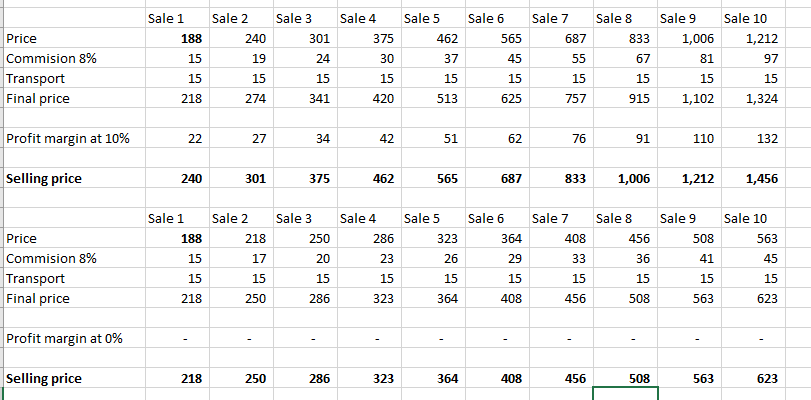Click the cell showing 1,102
The width and height of the screenshot is (811, 400).
coord(692,98)
